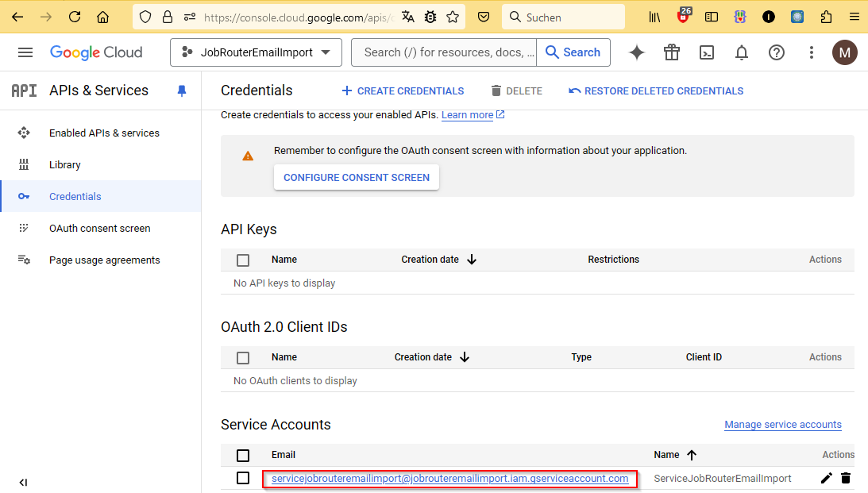Check the OAuth 2.0 Client IDs header checkbox

pyautogui.click(x=243, y=357)
